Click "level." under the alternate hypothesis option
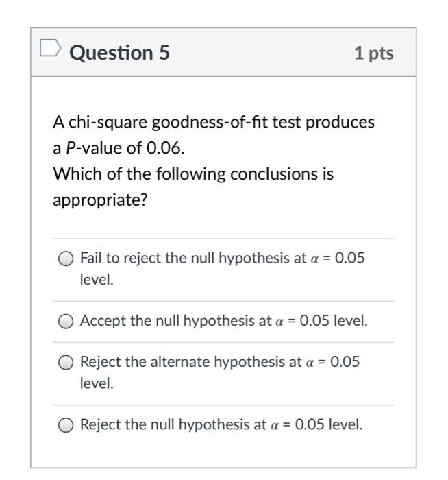Screen dimensions: 448x480 [97, 384]
